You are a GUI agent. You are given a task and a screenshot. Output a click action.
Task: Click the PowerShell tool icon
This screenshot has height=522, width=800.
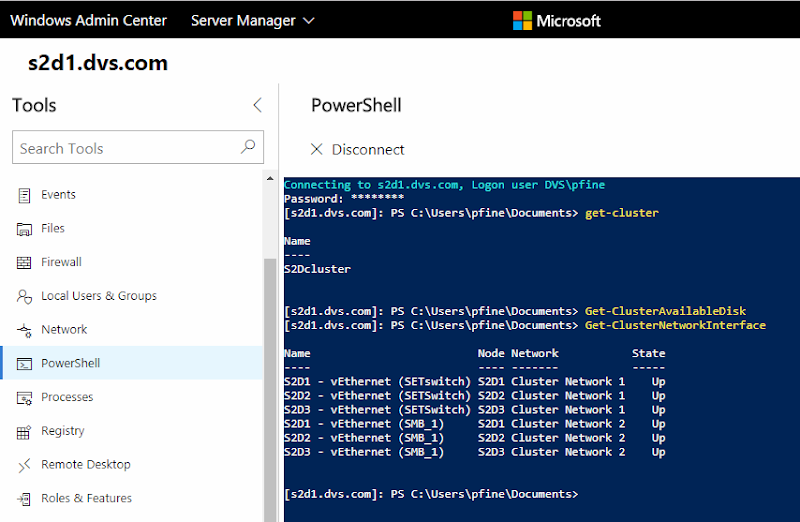point(24,364)
